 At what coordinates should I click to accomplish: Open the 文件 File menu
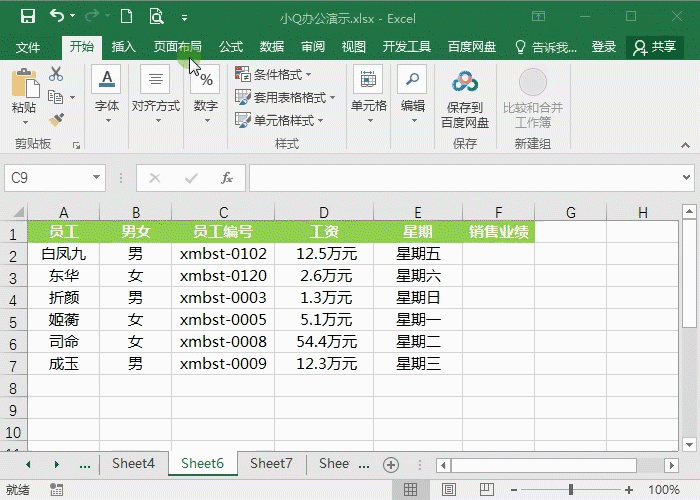(x=28, y=47)
